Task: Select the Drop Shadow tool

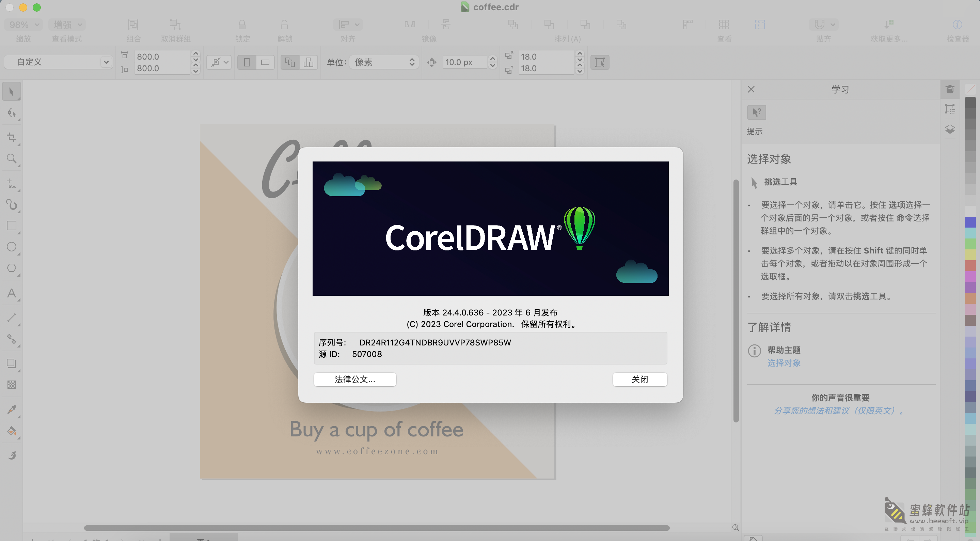Action: tap(12, 364)
